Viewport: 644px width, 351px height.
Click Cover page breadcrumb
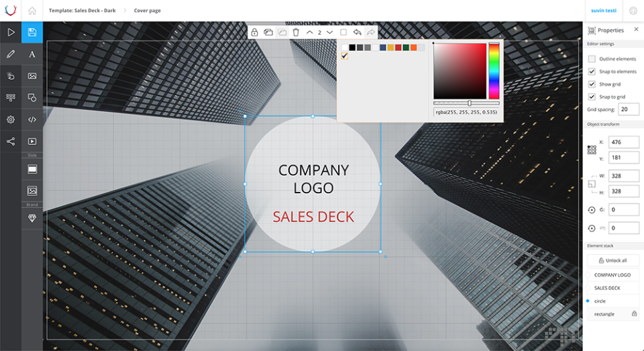pos(147,11)
